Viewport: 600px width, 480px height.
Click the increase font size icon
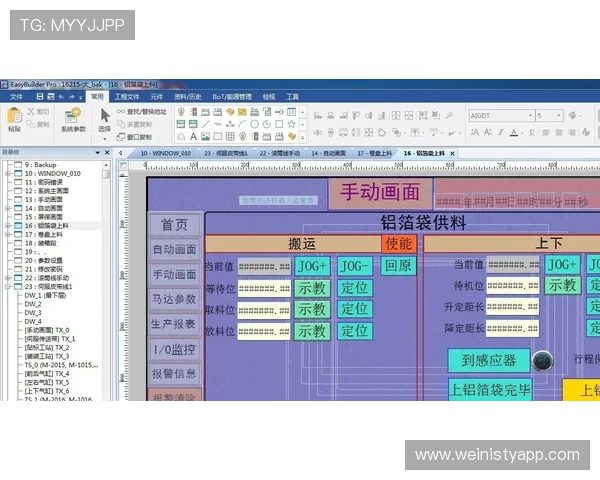point(475,132)
